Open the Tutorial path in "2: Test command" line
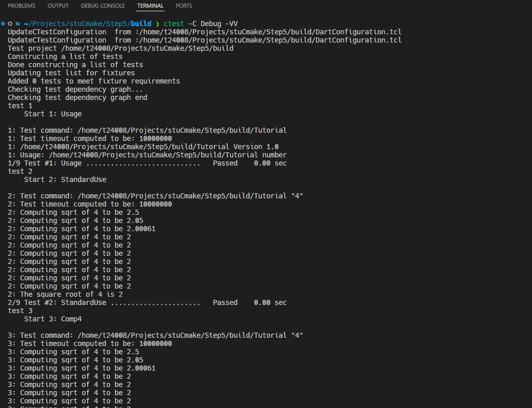Viewport: 532px width, 408px height. click(182, 196)
